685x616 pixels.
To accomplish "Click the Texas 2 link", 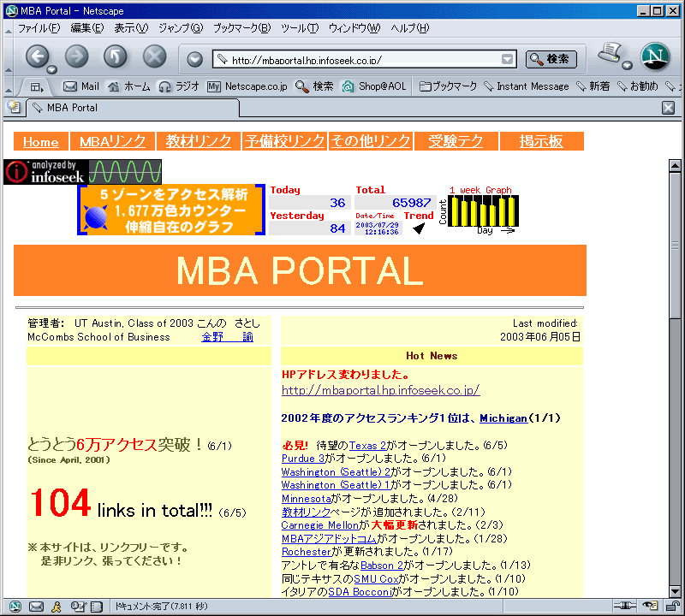I will (367, 446).
